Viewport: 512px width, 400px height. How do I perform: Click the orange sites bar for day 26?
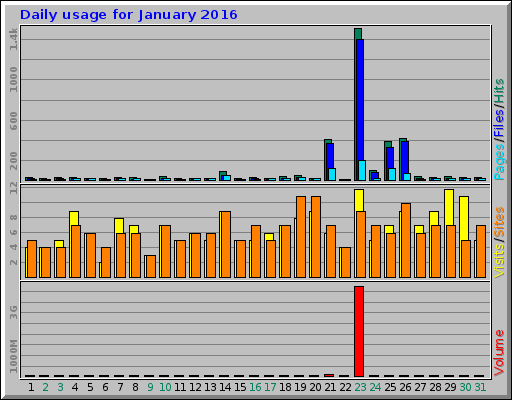point(406,241)
